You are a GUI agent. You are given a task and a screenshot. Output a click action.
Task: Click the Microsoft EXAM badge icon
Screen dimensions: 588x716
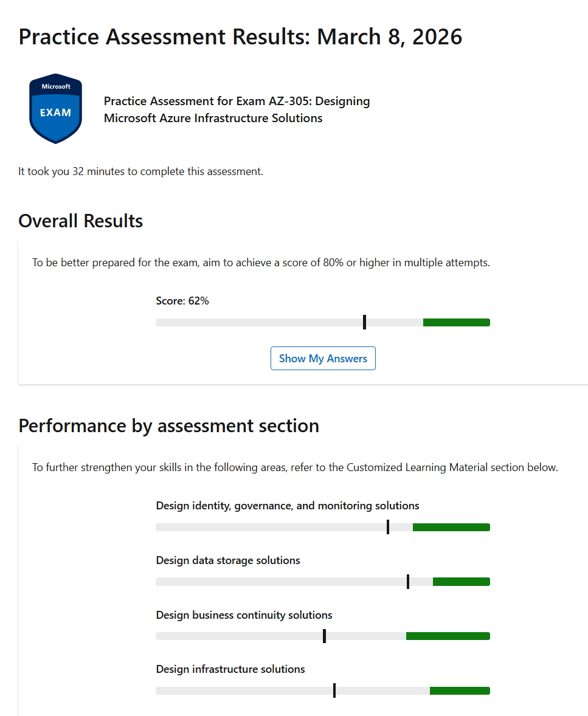[x=56, y=109]
